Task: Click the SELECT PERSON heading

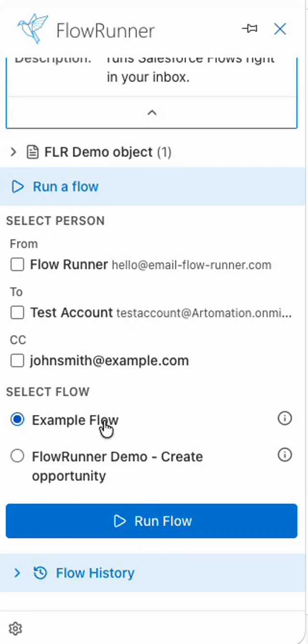Action: [x=55, y=221]
